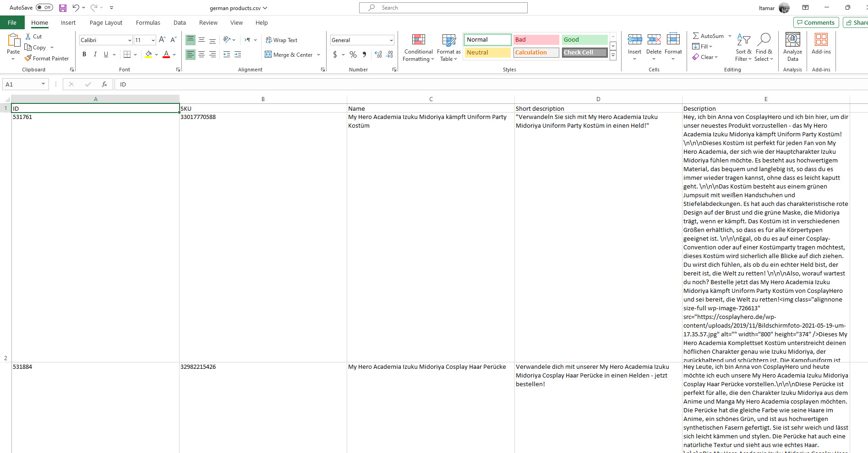
Task: Open Conditional Formatting menu
Action: (418, 48)
